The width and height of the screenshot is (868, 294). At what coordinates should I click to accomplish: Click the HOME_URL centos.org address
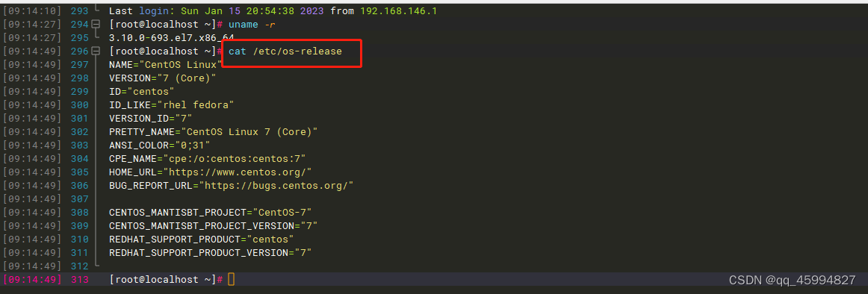click(x=238, y=172)
